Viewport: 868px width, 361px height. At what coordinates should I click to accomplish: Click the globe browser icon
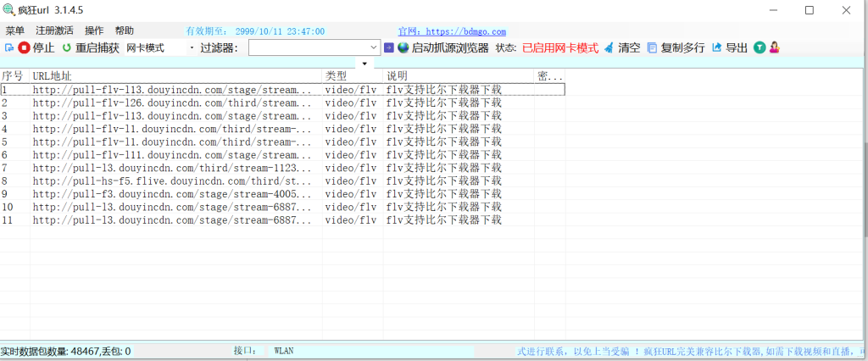[403, 47]
